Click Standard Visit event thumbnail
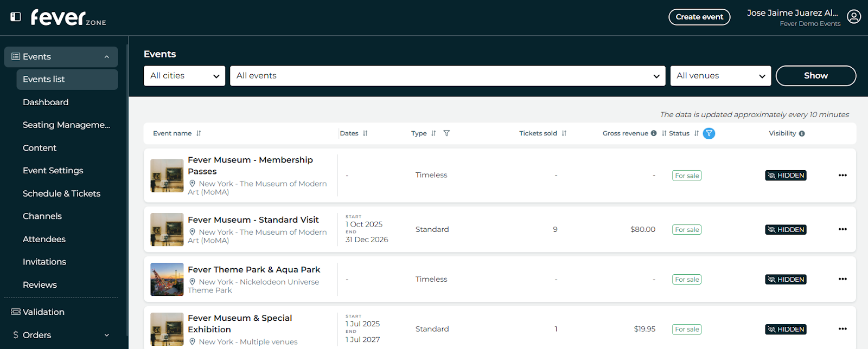868x349 pixels. click(167, 229)
